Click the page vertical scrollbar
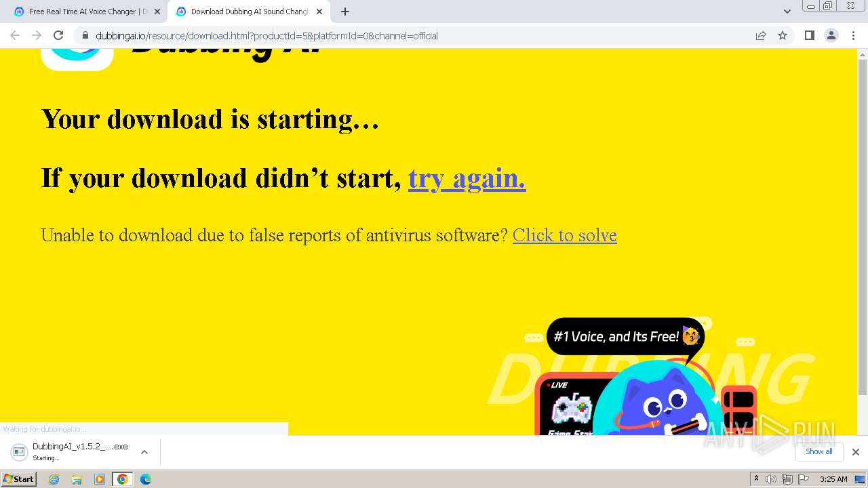 (863, 227)
